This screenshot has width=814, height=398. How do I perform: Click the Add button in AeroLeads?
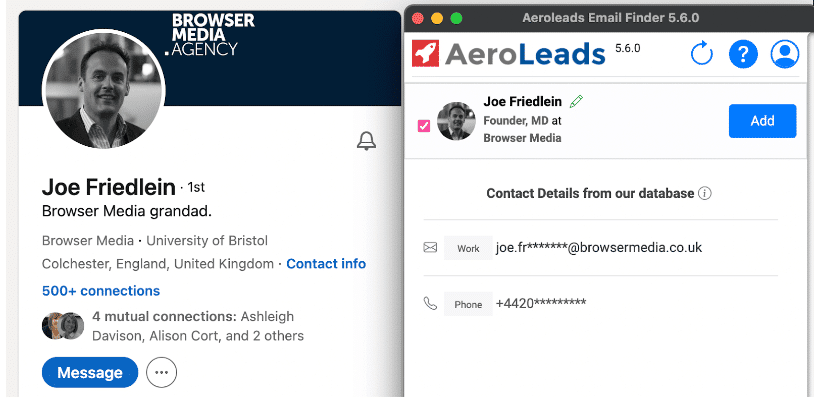coord(762,121)
